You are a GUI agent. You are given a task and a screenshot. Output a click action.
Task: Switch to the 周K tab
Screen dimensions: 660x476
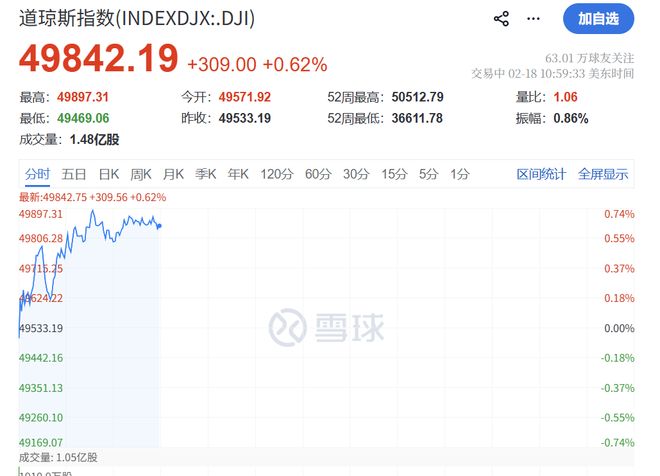pos(141,174)
